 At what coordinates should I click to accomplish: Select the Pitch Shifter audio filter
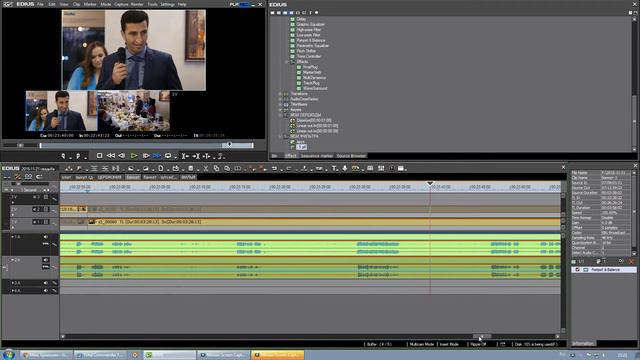point(306,51)
